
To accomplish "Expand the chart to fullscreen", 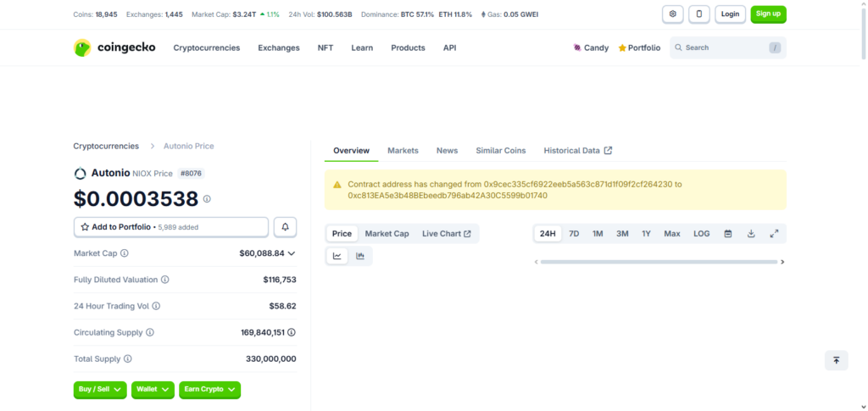I will coord(775,234).
